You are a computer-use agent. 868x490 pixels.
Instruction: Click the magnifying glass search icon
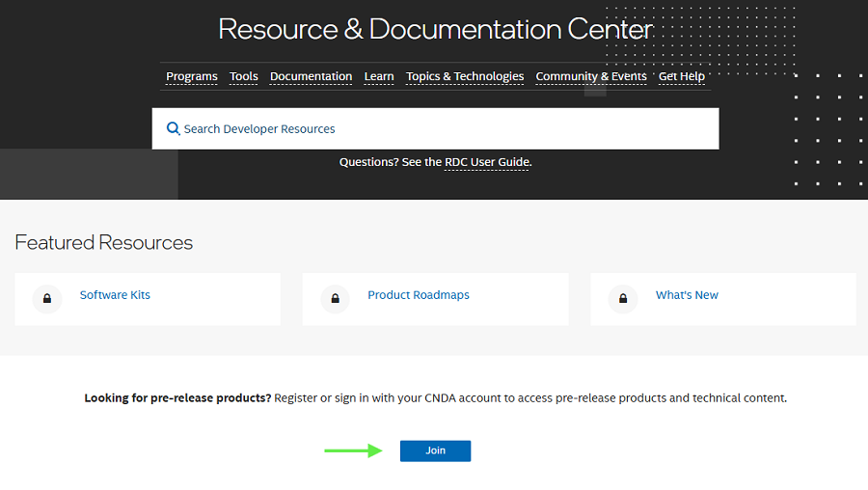(x=174, y=129)
